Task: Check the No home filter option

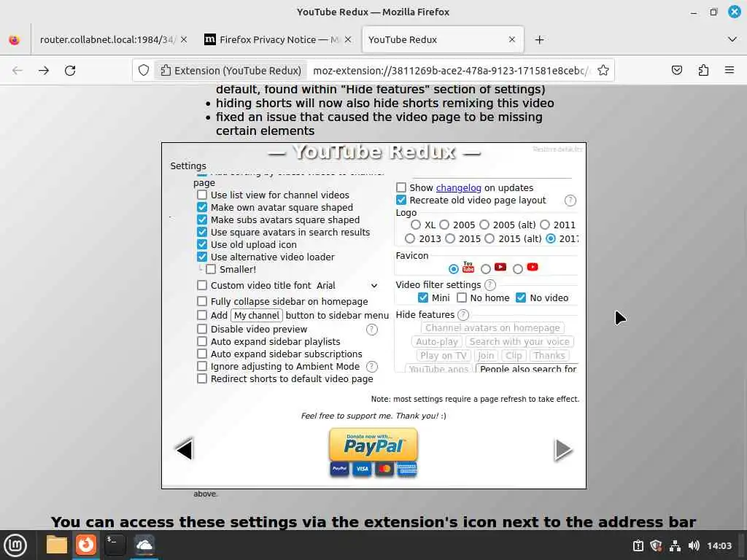Action: coord(461,297)
